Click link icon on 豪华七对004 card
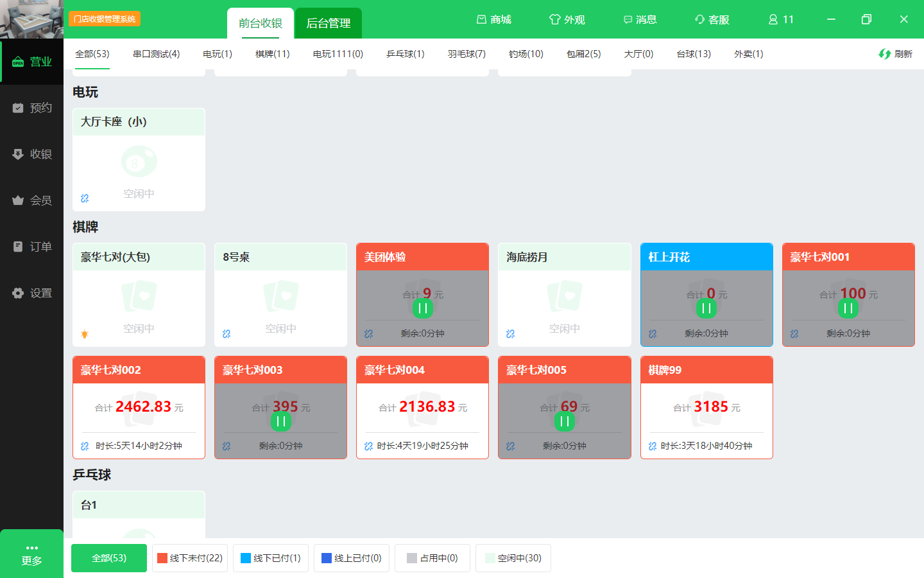 tap(368, 446)
